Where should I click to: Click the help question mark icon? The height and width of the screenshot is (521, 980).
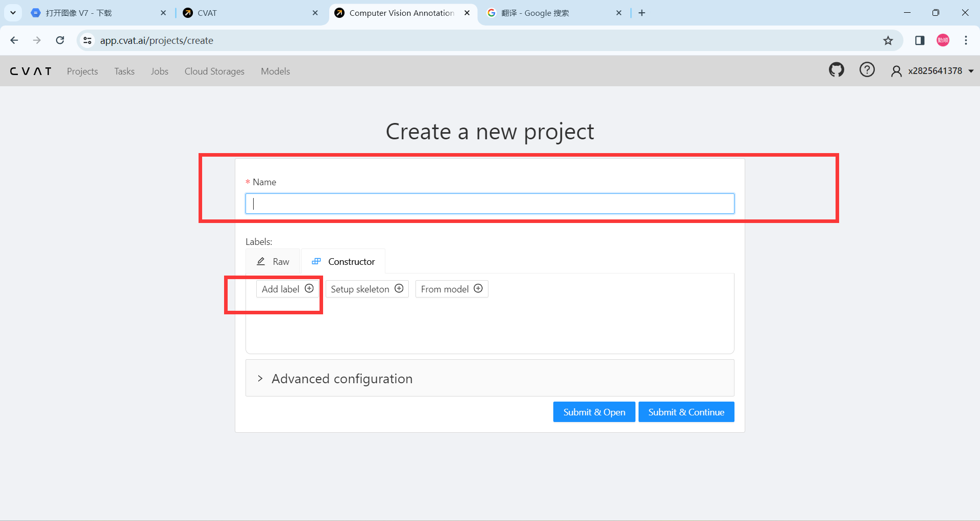[867, 70]
